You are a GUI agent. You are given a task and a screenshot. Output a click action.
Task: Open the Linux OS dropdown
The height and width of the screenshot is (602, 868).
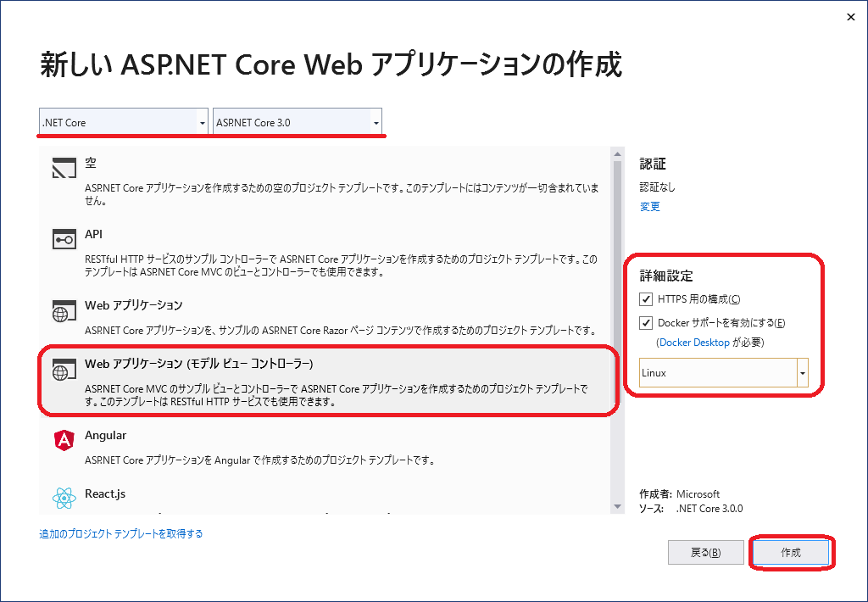coord(802,373)
